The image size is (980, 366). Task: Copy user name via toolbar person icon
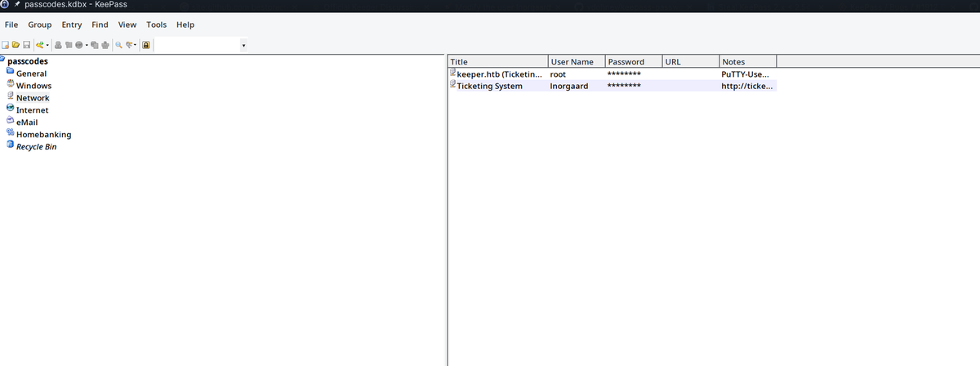coord(58,45)
